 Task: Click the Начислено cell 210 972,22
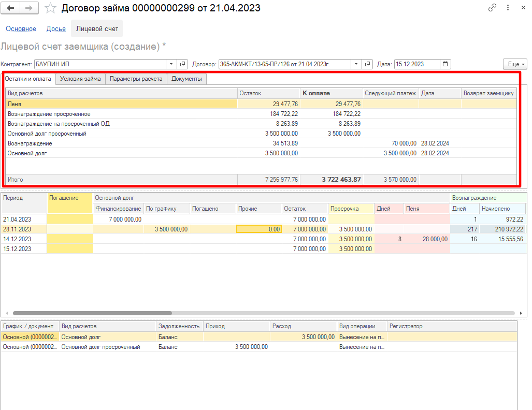click(503, 229)
